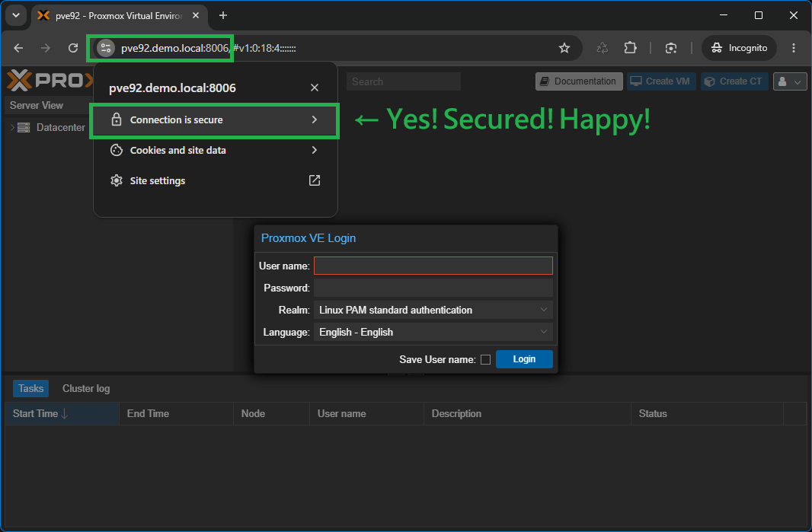Click the Incognito indicator
The image size is (812, 532).
739,48
